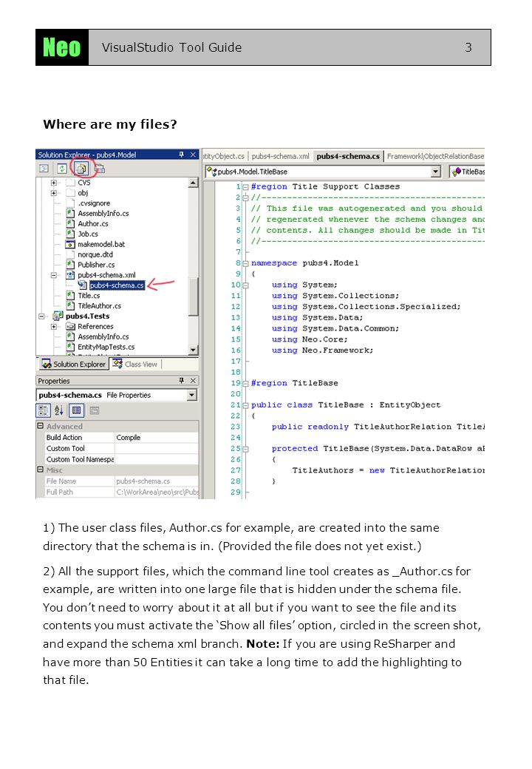
Task: Click the empty Custom Tool value field
Action: click(x=156, y=448)
